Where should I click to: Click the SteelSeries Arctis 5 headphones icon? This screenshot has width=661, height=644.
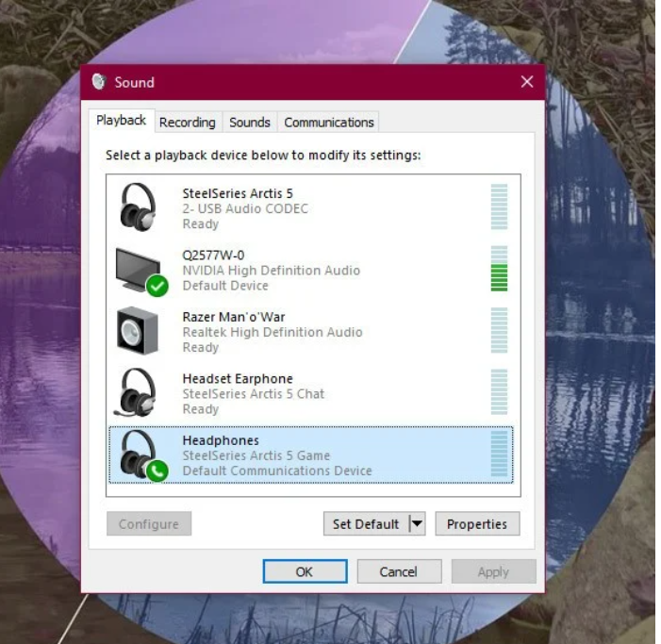[x=138, y=206]
